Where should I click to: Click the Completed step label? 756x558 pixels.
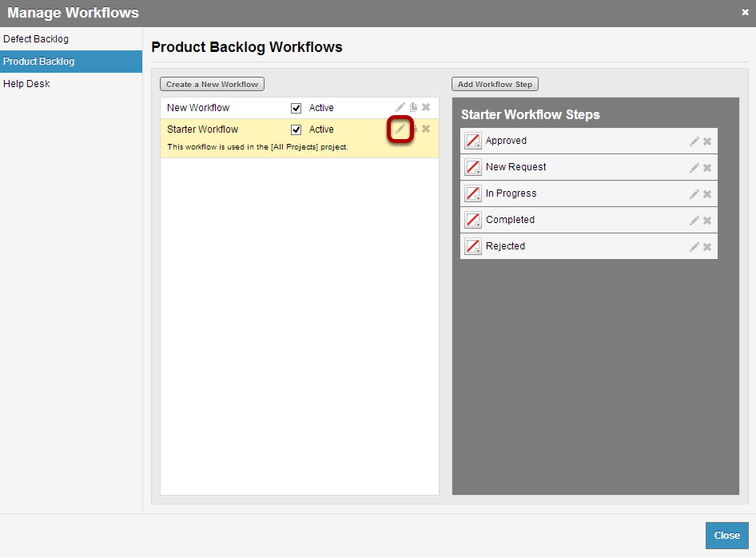pos(510,220)
